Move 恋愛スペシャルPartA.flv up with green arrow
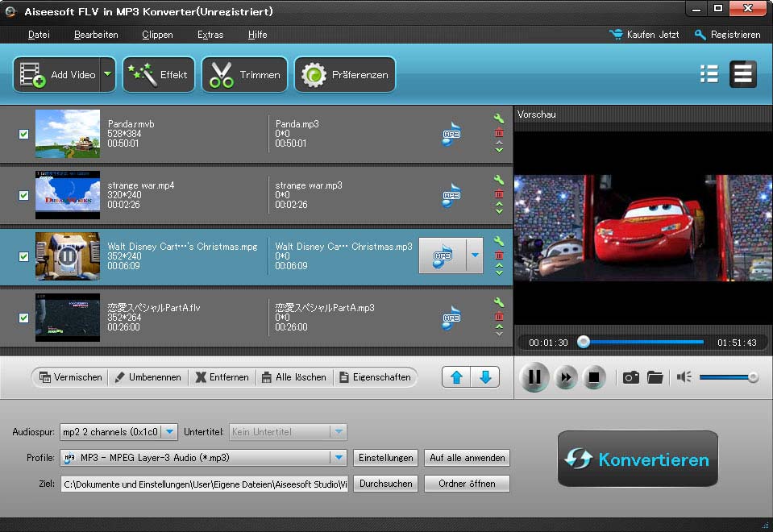 (499, 326)
